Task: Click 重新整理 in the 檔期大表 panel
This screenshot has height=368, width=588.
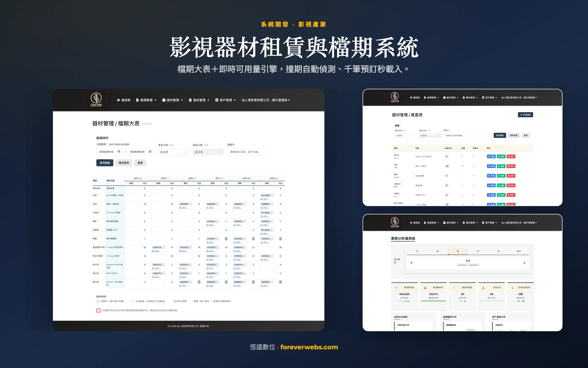Action: click(x=124, y=163)
